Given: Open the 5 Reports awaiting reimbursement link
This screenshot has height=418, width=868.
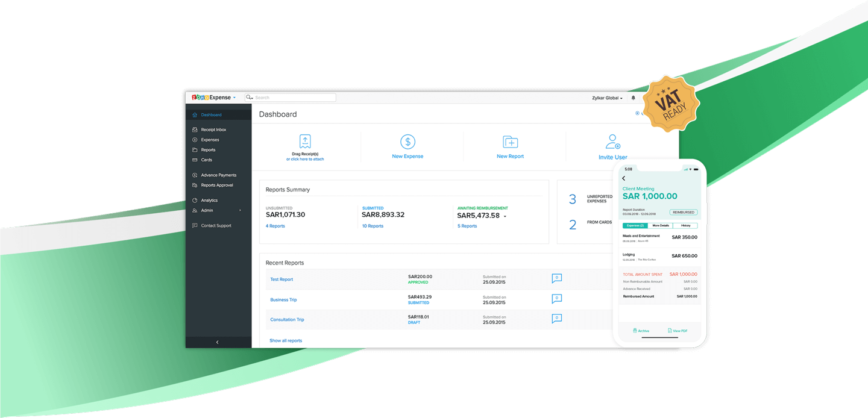Looking at the screenshot, I should tap(467, 226).
